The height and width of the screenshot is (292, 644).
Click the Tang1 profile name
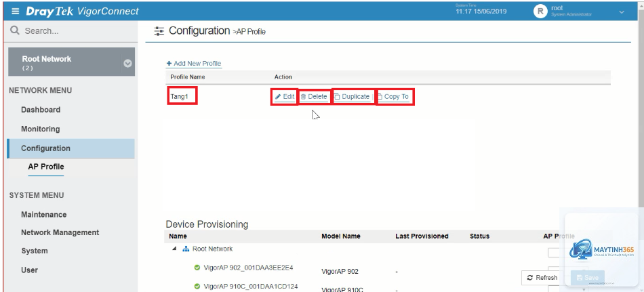coord(179,97)
